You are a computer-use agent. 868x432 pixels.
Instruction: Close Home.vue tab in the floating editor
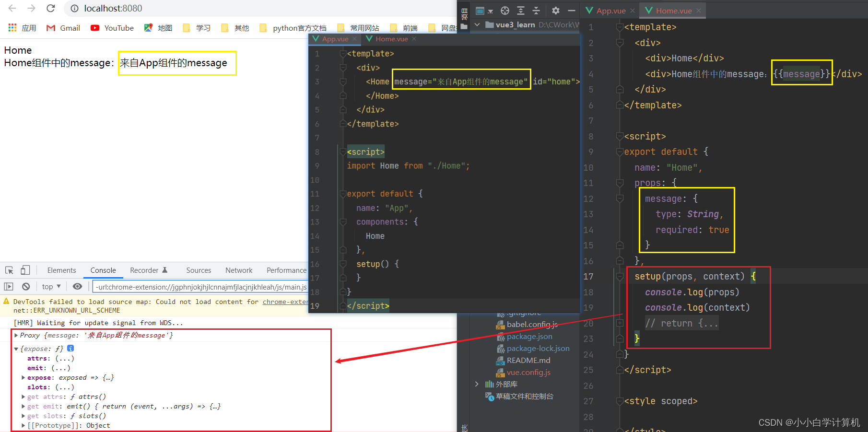coord(414,39)
